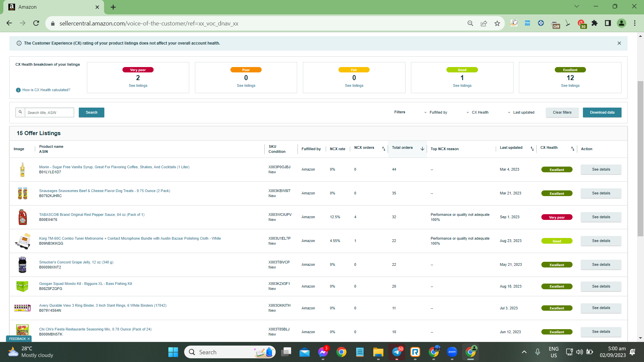
Task: Open Telegram icon in taskbar
Action: click(397, 352)
